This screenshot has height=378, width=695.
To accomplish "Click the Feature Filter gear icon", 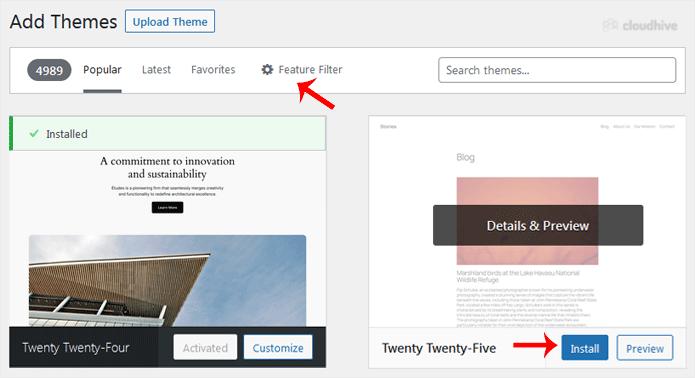I will (267, 70).
